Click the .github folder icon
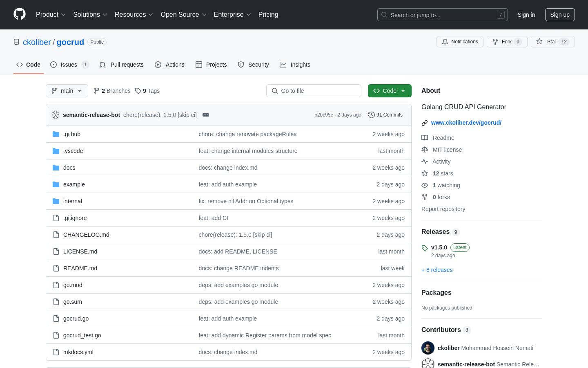588x368 pixels. 56,134
